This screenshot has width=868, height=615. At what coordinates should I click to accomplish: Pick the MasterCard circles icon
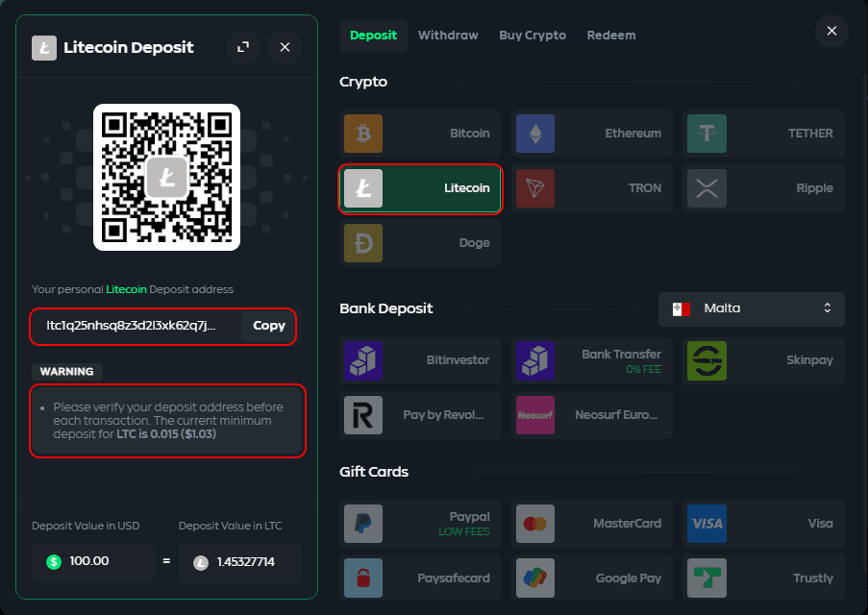[x=535, y=524]
